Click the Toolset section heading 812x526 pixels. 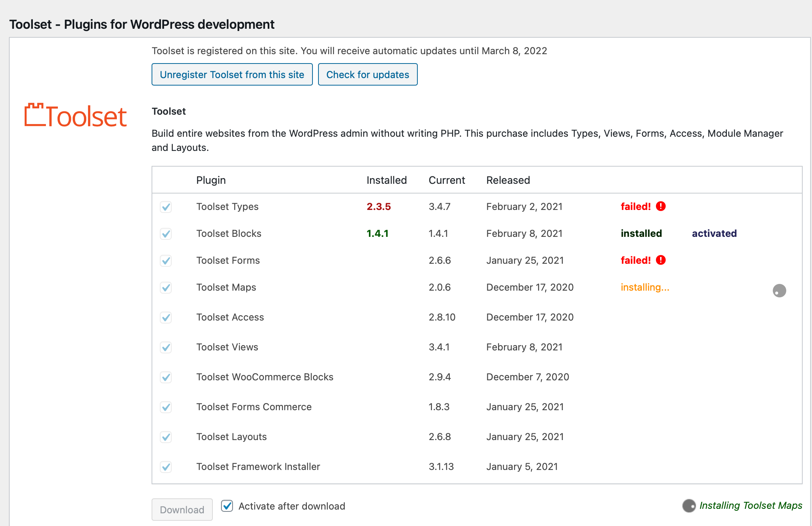click(168, 111)
